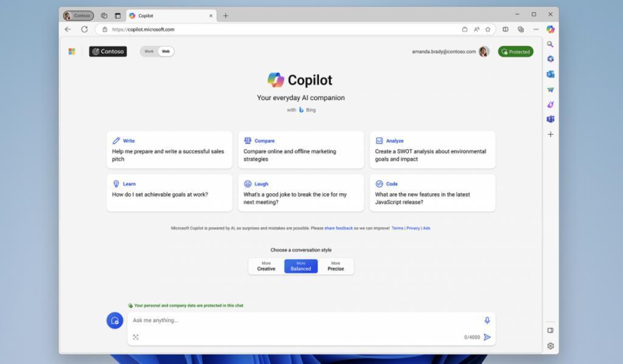
Task: Select the Learn achievable goals card
Action: [x=169, y=193]
